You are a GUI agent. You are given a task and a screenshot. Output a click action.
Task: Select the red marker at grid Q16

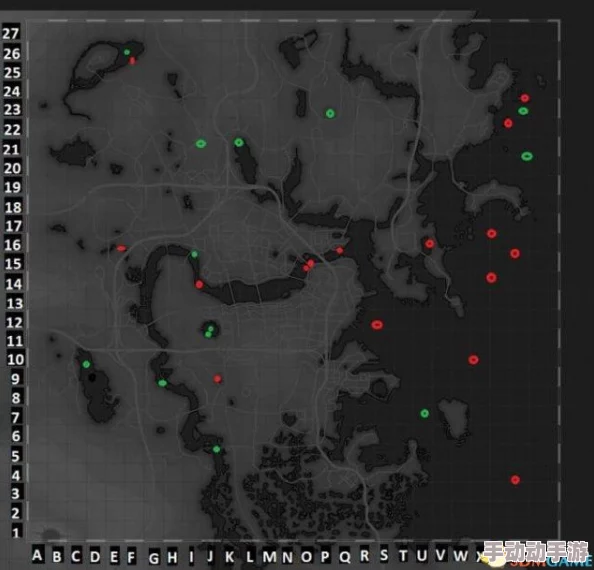click(340, 250)
